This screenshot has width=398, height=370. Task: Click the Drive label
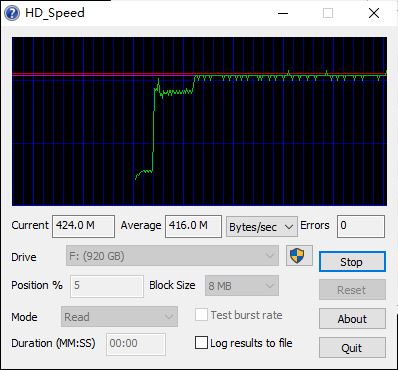(24, 257)
